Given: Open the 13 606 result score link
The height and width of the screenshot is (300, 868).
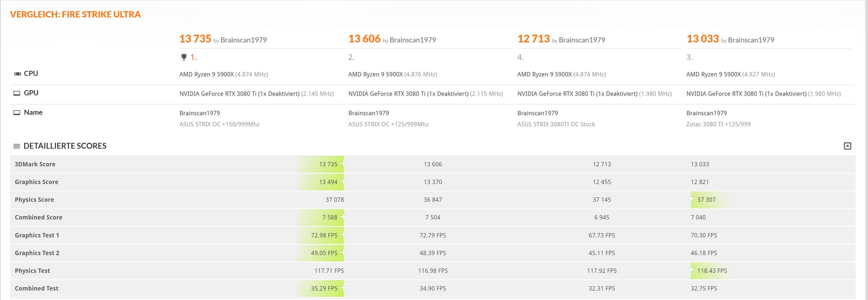Looking at the screenshot, I should [364, 39].
